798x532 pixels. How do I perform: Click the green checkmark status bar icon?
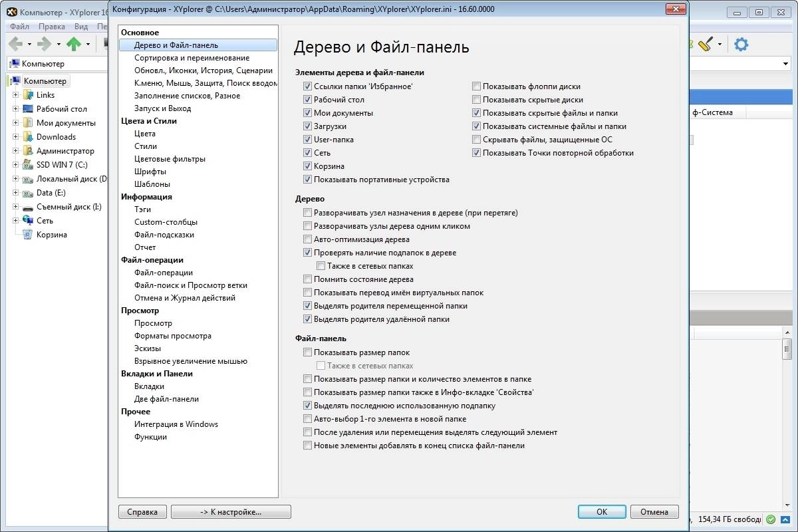coord(771,519)
